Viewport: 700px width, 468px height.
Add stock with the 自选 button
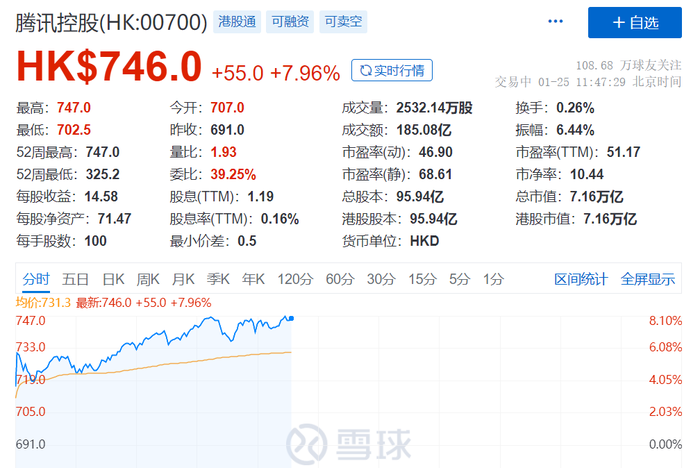634,22
